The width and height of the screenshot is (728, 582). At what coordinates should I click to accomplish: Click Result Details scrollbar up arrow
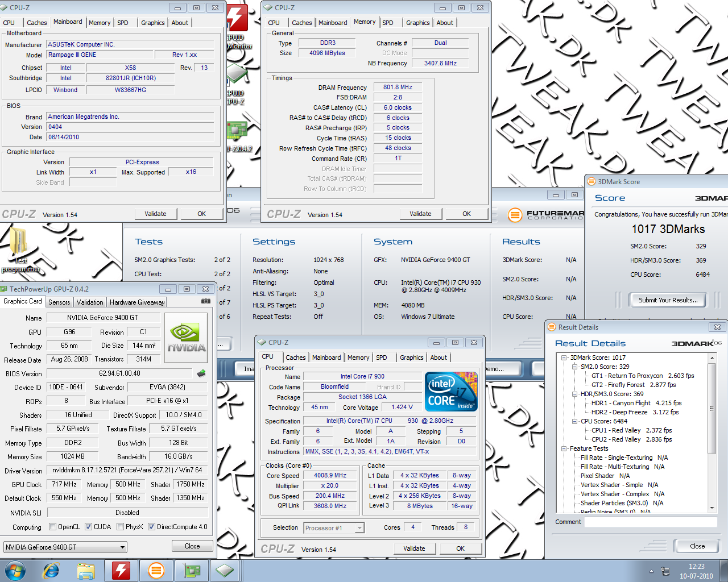[x=712, y=358]
